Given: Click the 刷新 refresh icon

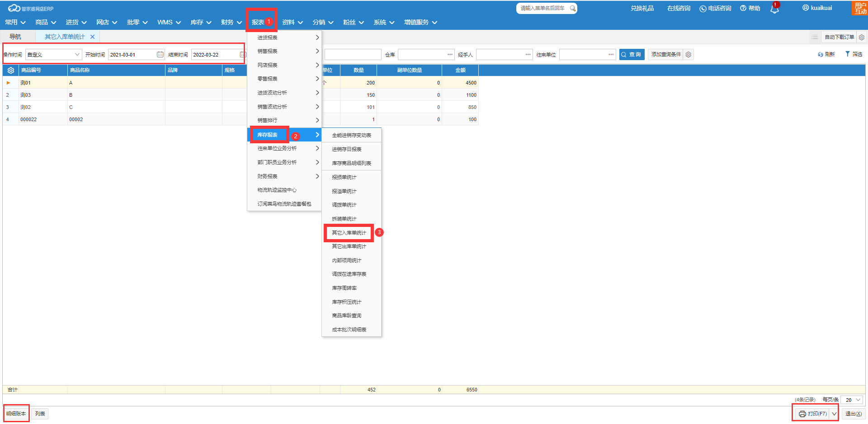Looking at the screenshot, I should [x=821, y=55].
